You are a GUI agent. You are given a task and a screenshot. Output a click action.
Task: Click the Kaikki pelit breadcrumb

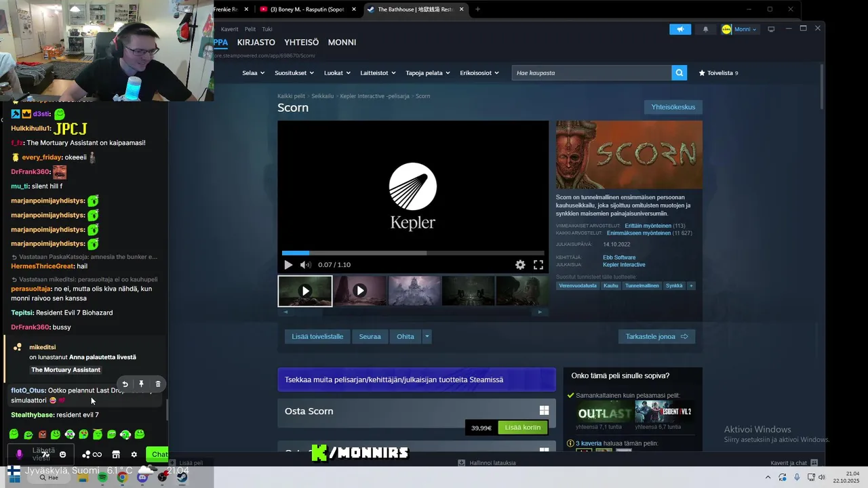[291, 96]
